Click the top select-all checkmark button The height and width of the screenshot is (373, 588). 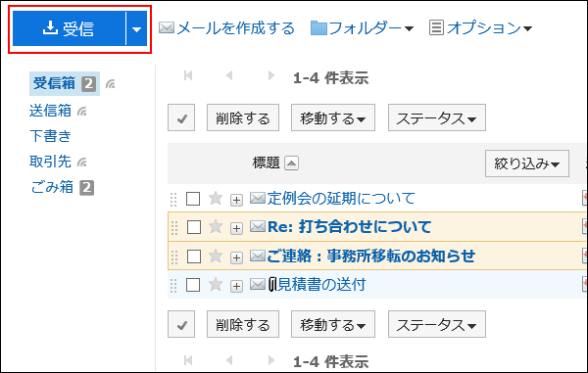(181, 117)
